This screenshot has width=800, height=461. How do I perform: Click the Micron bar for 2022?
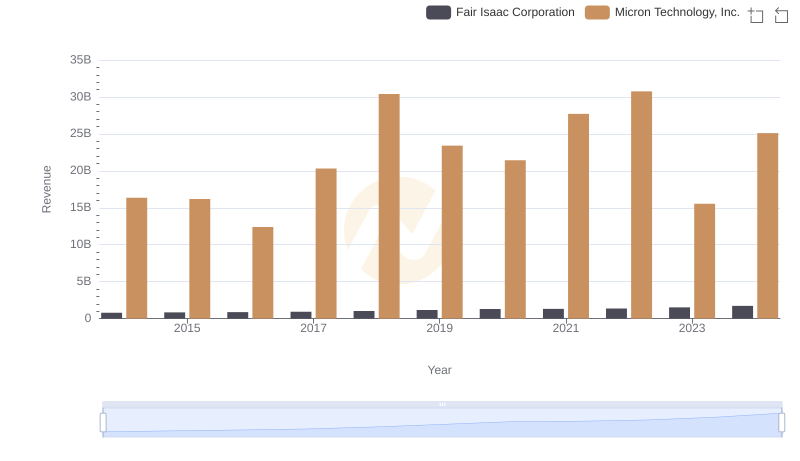641,205
